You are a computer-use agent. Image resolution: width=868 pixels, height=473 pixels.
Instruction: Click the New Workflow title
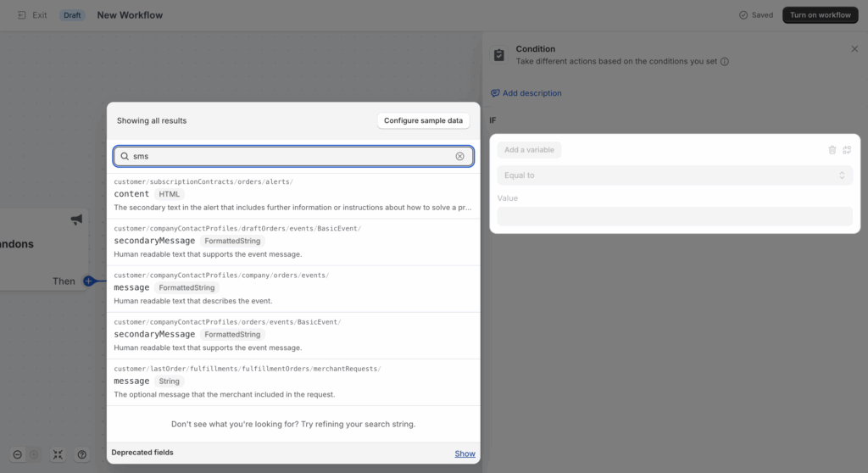point(130,15)
